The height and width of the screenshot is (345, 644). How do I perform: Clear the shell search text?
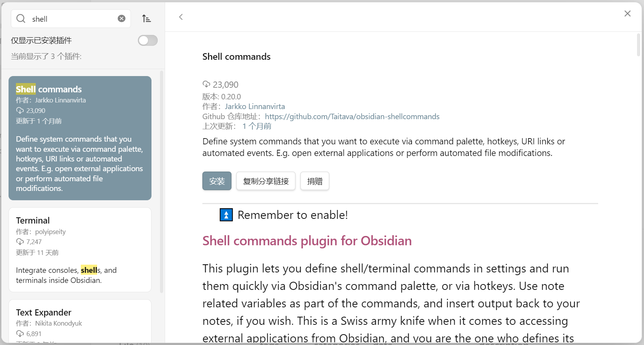pos(122,19)
